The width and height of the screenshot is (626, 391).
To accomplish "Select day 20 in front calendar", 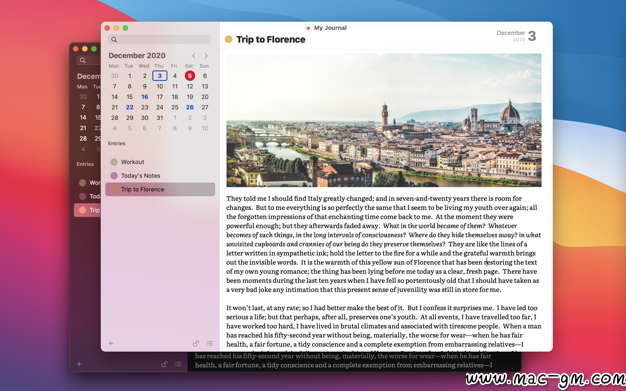I will tap(205, 97).
